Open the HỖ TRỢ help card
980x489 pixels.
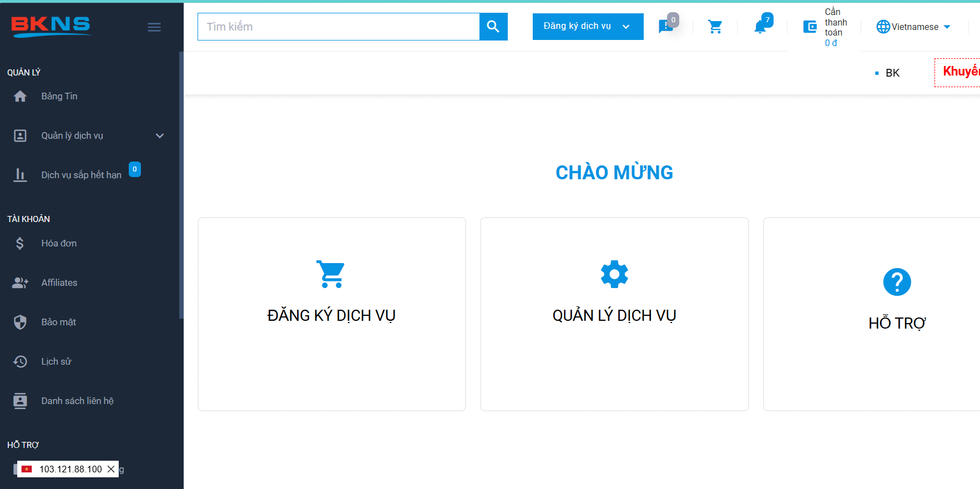click(x=896, y=314)
